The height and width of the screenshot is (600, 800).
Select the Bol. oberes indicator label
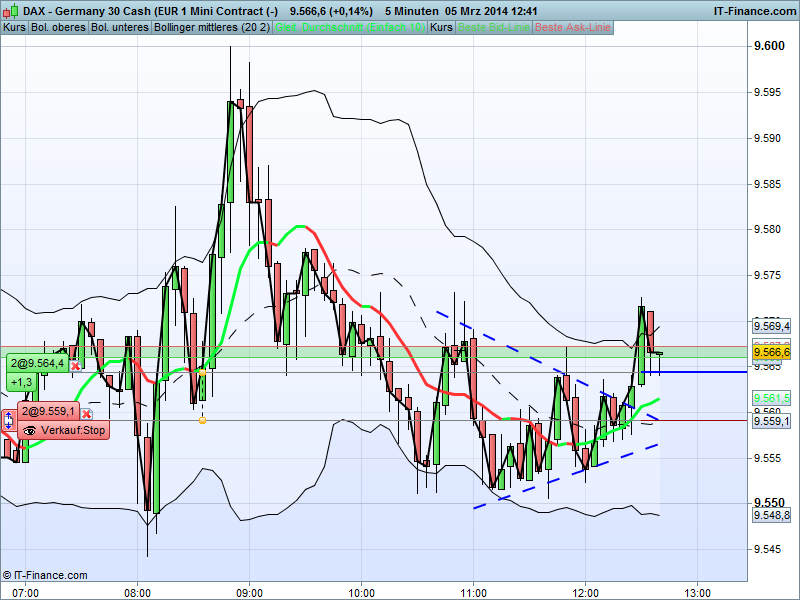(x=57, y=28)
